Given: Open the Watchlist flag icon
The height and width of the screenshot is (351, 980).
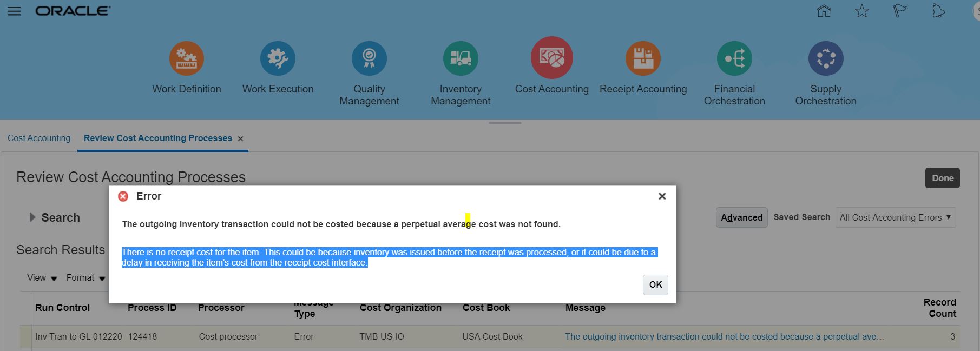Looking at the screenshot, I should (900, 11).
